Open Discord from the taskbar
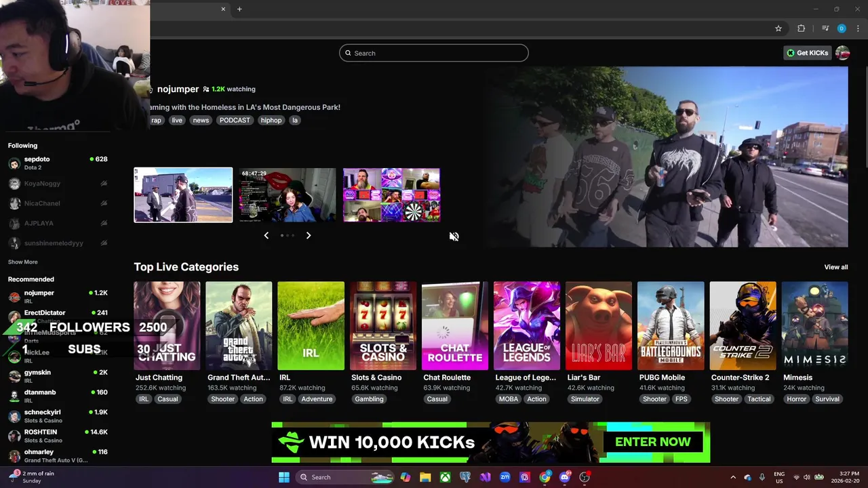Screen dimensions: 868x488 tap(565, 477)
